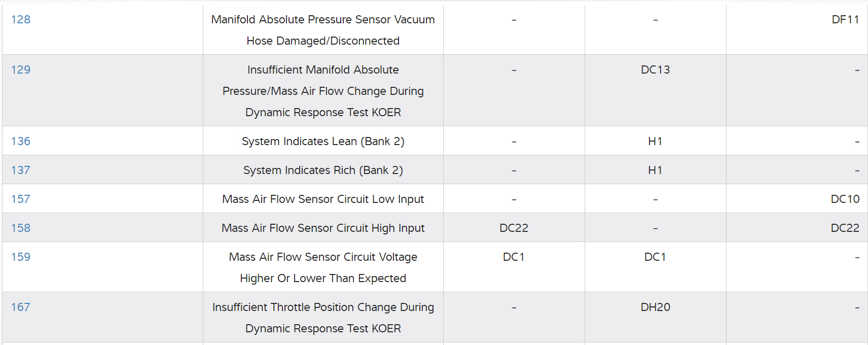
Task: Click the DC13 test reference cell
Action: pos(655,70)
